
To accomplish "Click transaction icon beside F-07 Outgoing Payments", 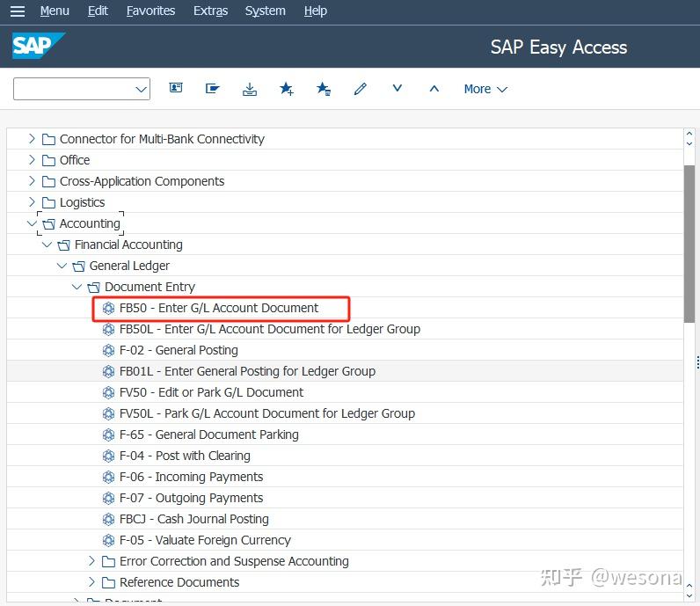I will (108, 499).
